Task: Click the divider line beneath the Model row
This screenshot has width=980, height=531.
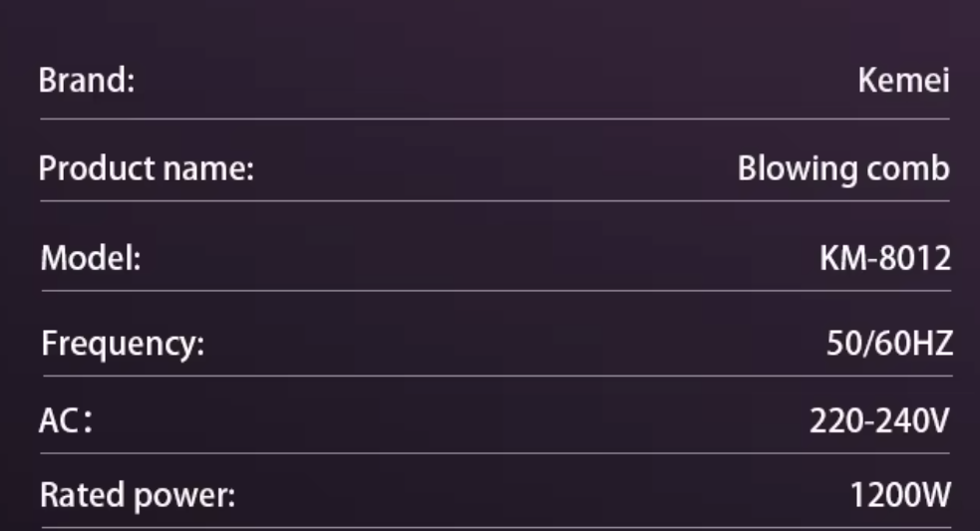Action: click(x=495, y=291)
